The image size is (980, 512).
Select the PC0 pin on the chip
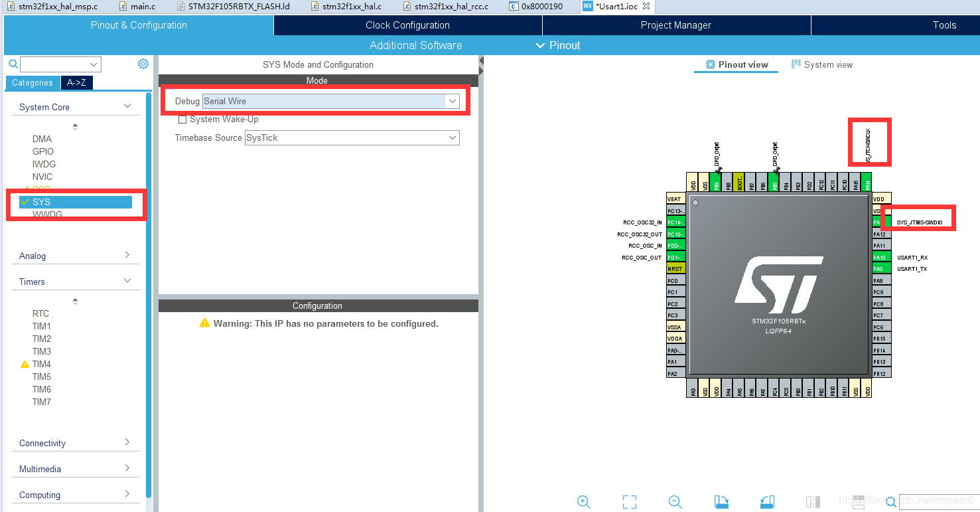(676, 281)
